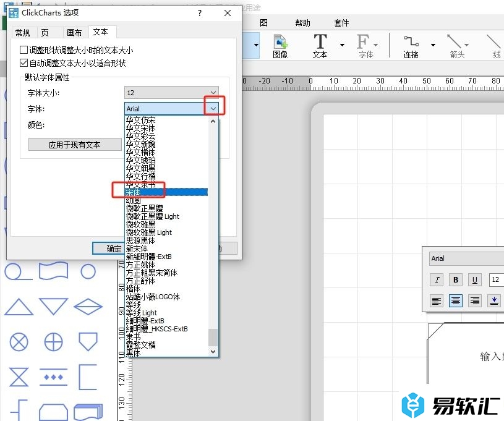
Task: Click the vertical bottom-align text icon
Action: [494, 301]
